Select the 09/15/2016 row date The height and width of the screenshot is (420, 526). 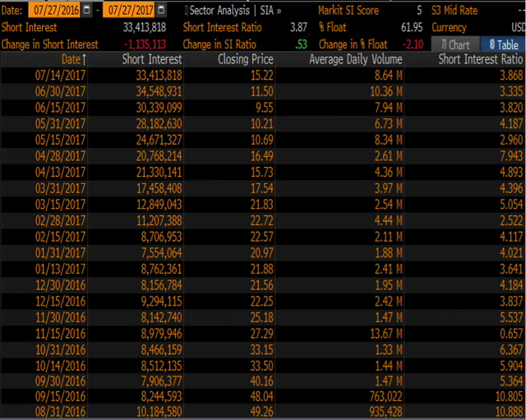click(60, 396)
